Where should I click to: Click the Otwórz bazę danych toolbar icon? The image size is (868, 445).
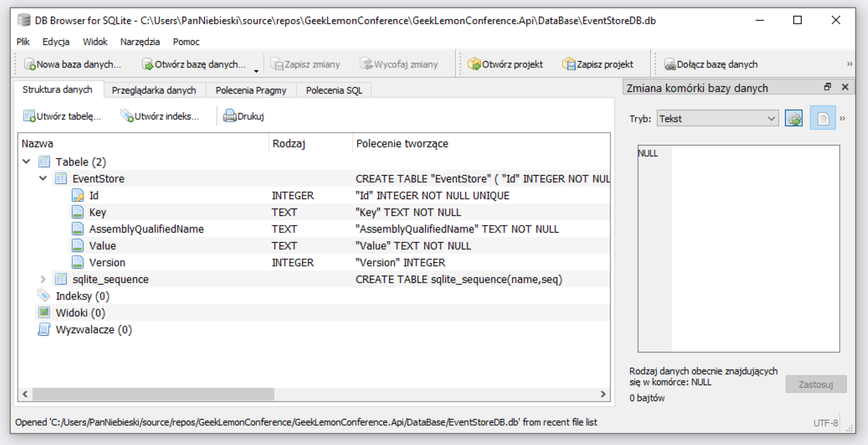coord(148,64)
